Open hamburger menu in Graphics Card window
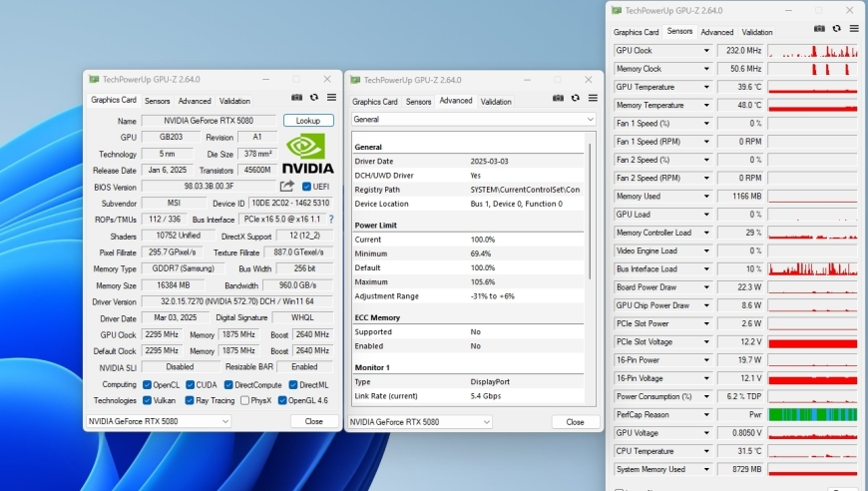Image resolution: width=868 pixels, height=491 pixels. click(x=331, y=98)
